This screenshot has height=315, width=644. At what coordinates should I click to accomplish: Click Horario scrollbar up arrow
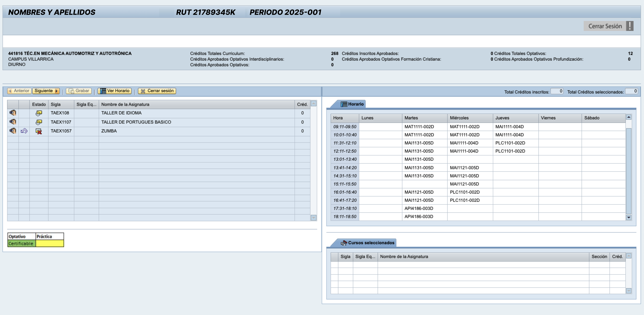coord(629,117)
